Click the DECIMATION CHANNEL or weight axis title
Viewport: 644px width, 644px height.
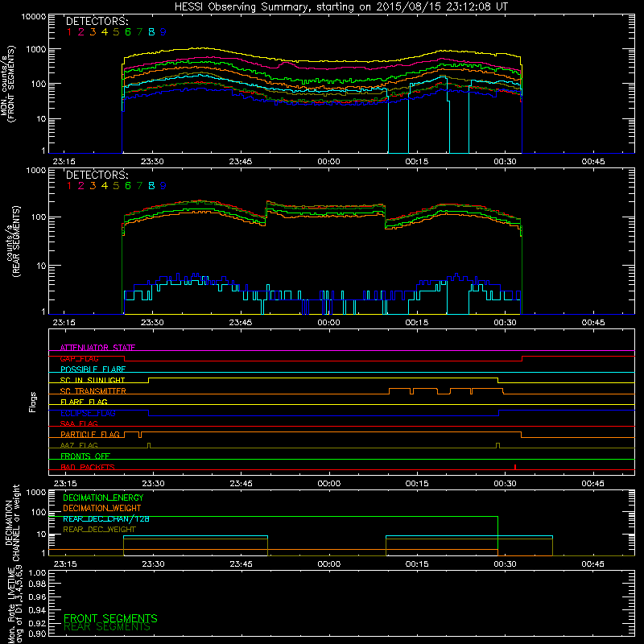[12, 523]
